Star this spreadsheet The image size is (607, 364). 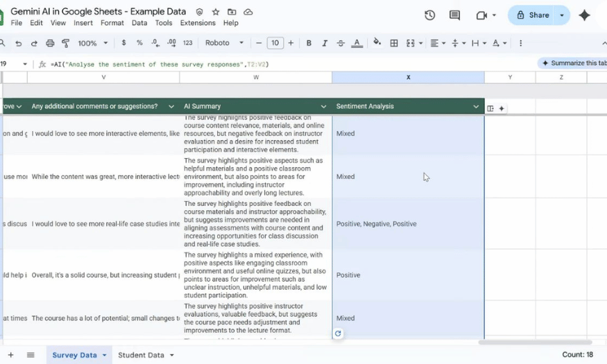216,12
